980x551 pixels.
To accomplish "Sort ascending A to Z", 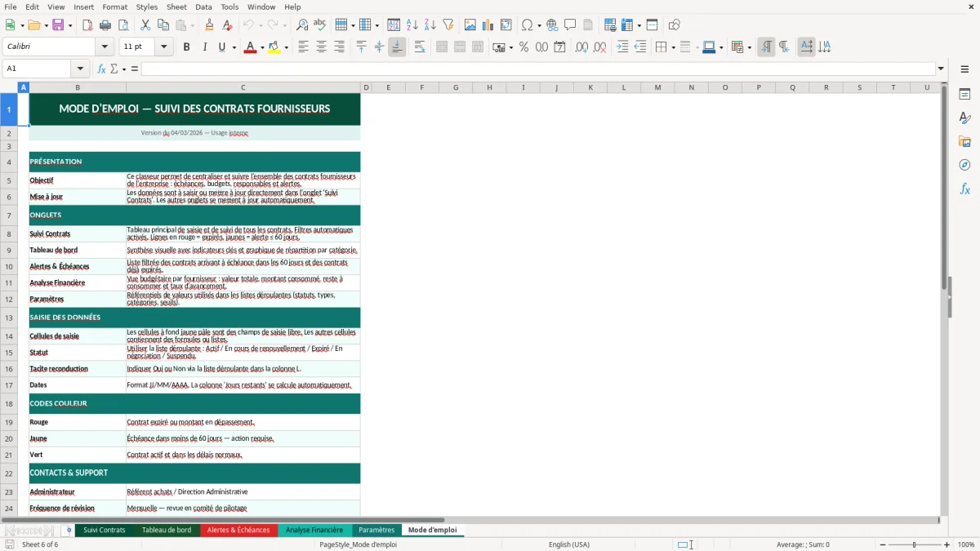I will click(x=412, y=25).
